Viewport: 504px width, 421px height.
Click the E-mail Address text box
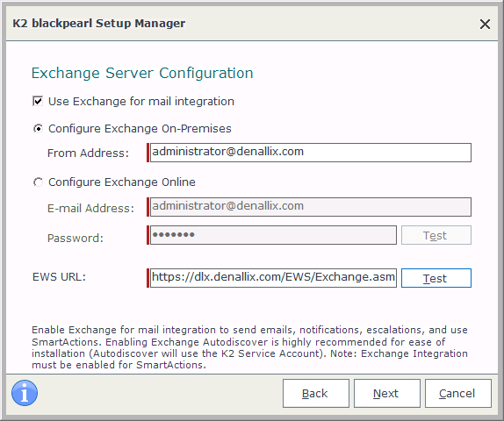tap(311, 207)
